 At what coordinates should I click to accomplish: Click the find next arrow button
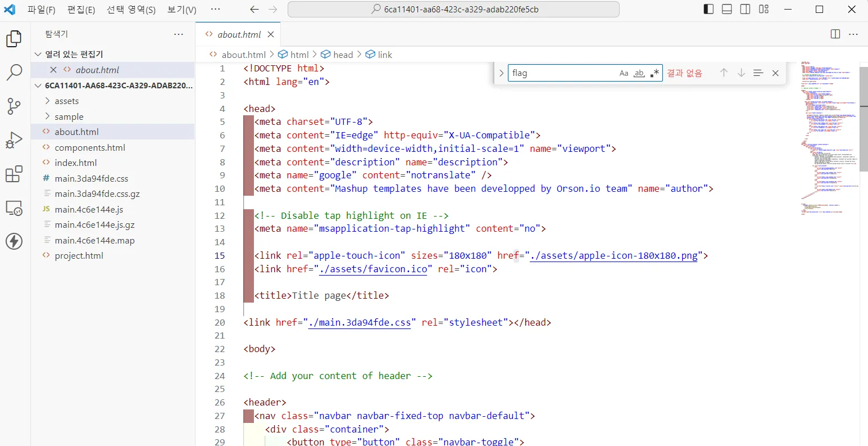[x=741, y=73]
